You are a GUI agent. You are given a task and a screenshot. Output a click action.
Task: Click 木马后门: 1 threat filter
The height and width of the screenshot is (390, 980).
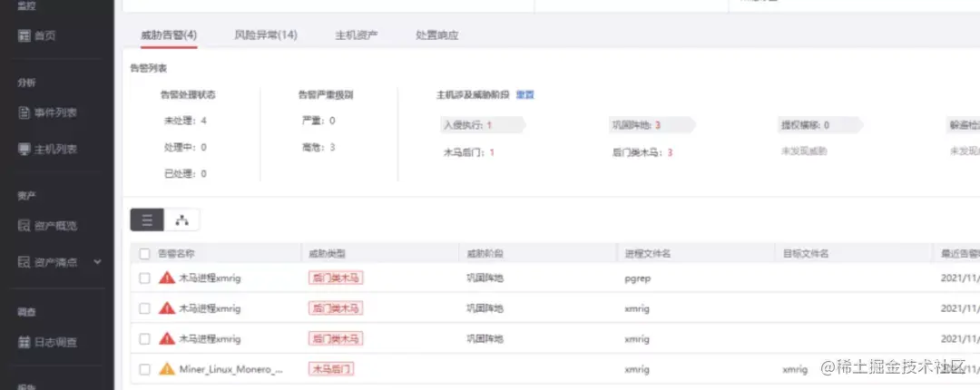469,151
